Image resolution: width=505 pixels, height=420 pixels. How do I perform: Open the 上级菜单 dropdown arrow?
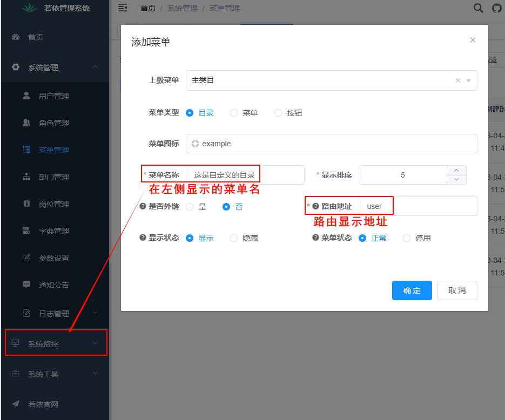pos(469,80)
